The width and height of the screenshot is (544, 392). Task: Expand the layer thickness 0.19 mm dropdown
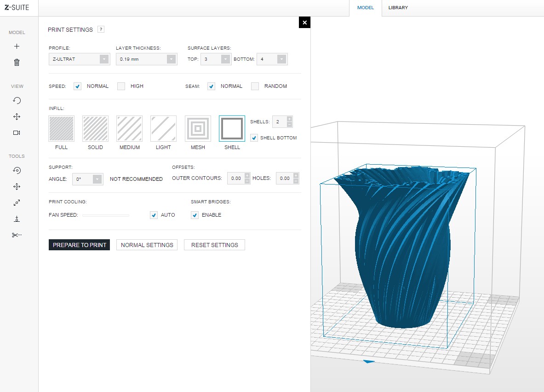(x=146, y=59)
